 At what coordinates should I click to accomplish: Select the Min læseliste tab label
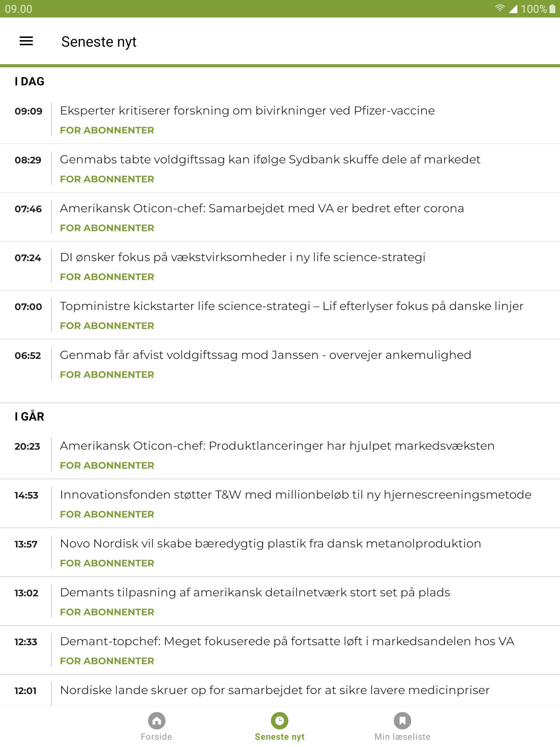402,736
